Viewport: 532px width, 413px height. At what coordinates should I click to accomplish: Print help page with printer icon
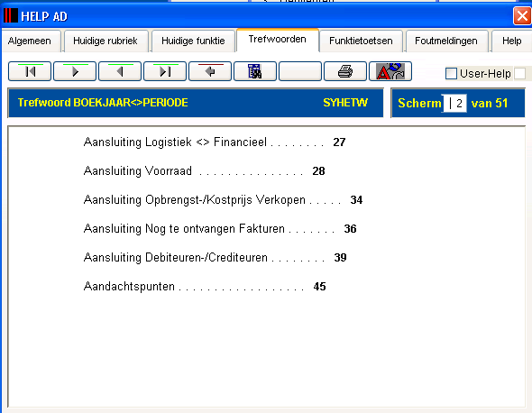(345, 71)
